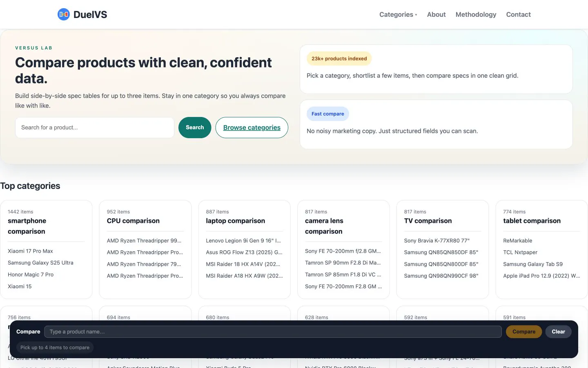Open CPU comparison category

[133, 221]
